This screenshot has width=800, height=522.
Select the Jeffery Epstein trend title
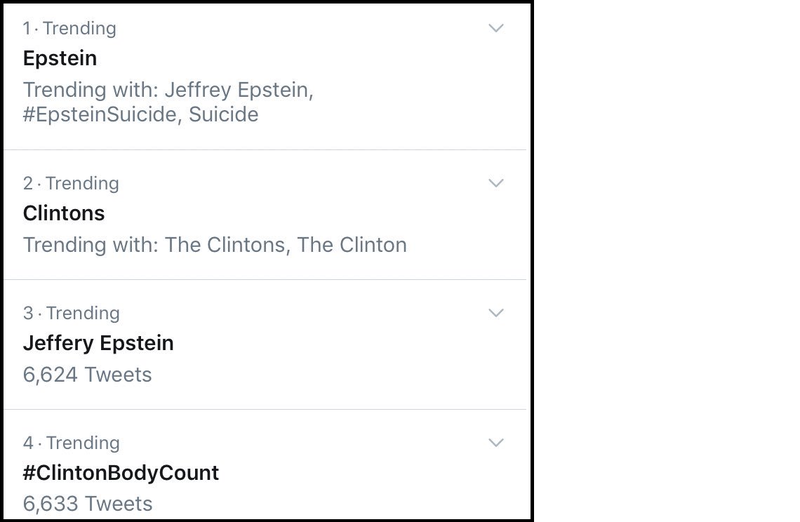click(x=98, y=343)
